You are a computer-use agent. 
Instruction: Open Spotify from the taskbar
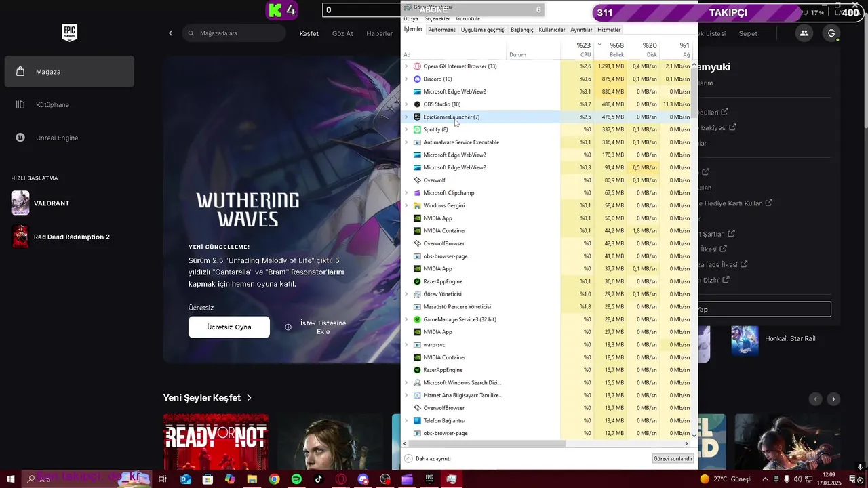(296, 479)
